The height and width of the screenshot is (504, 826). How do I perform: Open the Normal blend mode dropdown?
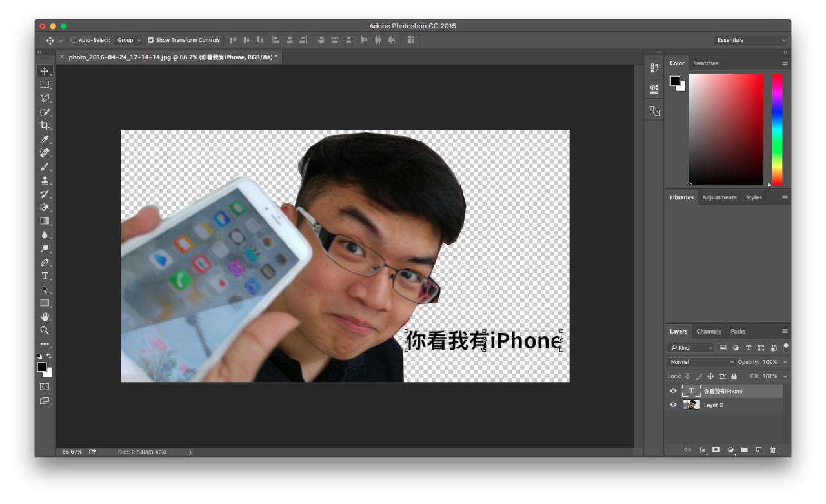pos(701,362)
